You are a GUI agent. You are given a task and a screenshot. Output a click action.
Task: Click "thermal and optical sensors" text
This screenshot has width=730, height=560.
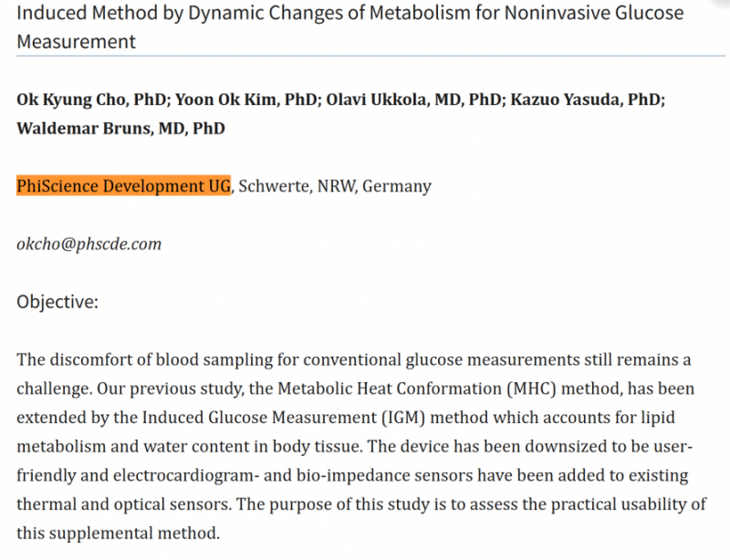coord(118,503)
